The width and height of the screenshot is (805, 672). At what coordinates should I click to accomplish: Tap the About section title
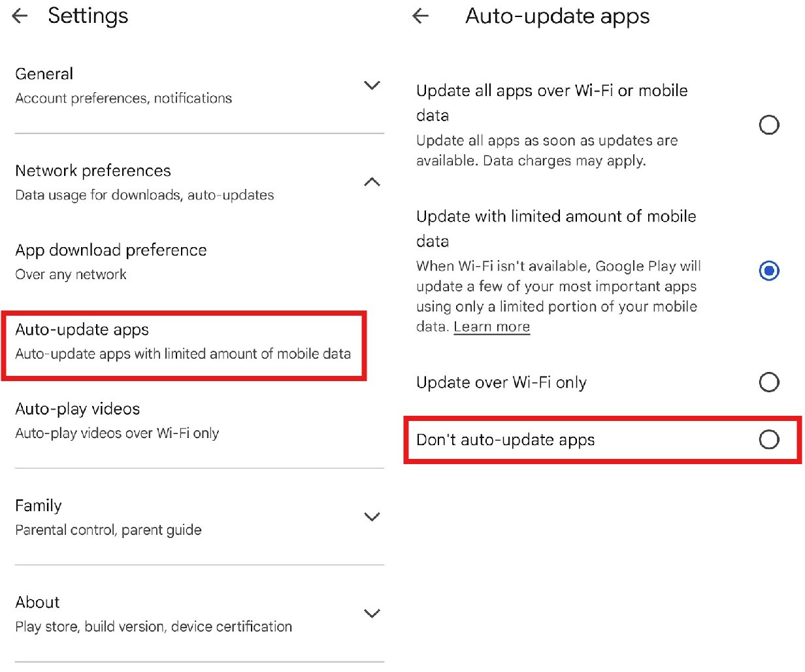pos(37,602)
